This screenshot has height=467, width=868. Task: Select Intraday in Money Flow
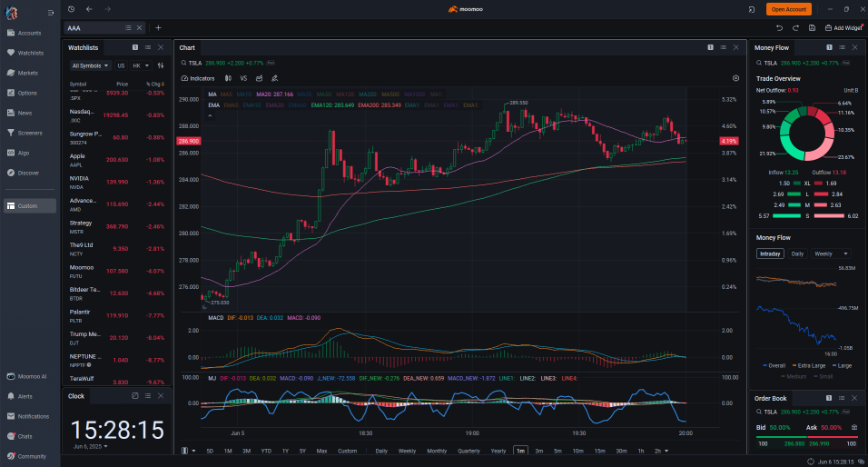(770, 253)
